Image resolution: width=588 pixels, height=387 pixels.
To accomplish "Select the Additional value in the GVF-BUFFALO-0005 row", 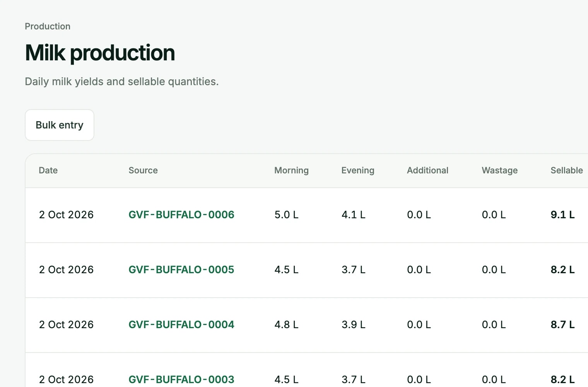I will (419, 270).
